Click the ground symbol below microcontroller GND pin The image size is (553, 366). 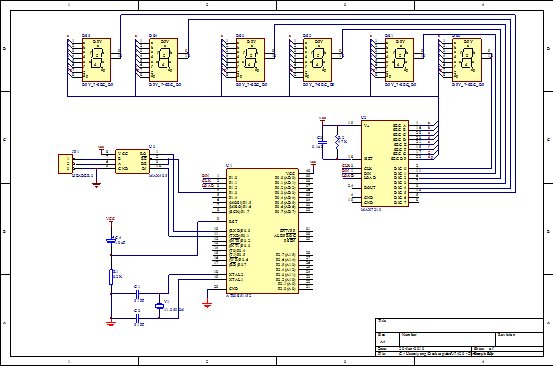(x=207, y=305)
